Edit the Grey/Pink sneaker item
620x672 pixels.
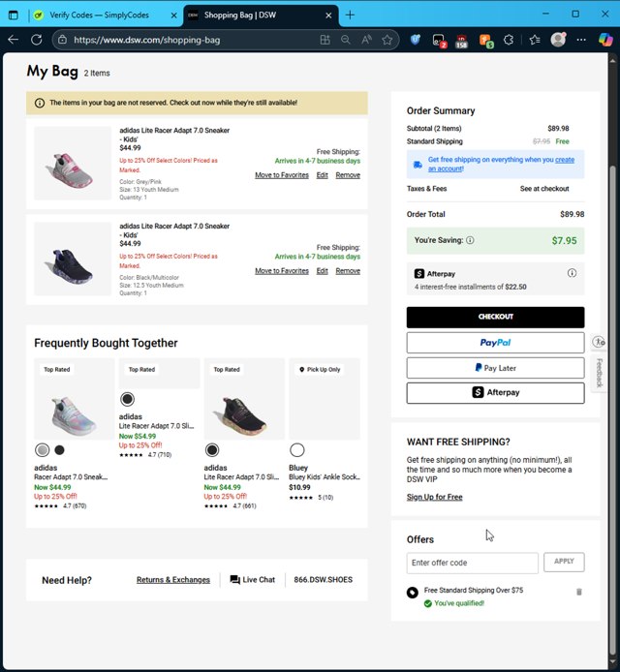(322, 175)
